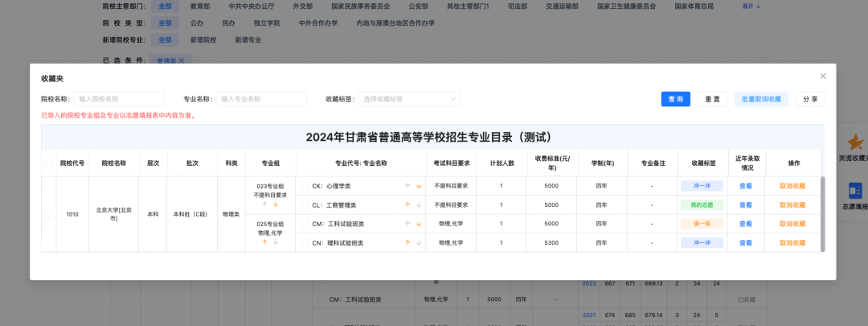
Task: Move CK 心理学类 row up with arrow
Action: 407,186
